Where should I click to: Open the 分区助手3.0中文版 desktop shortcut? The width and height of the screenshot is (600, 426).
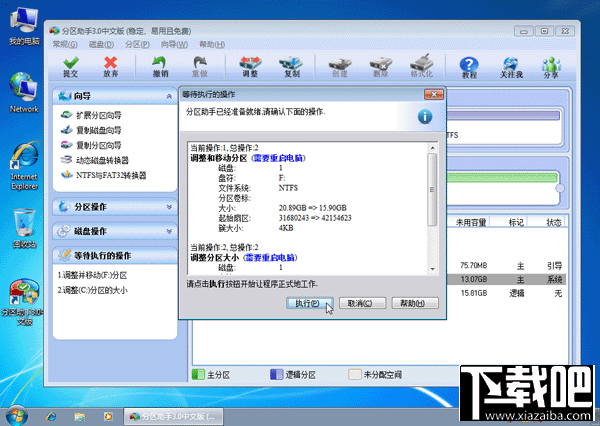coord(24,302)
